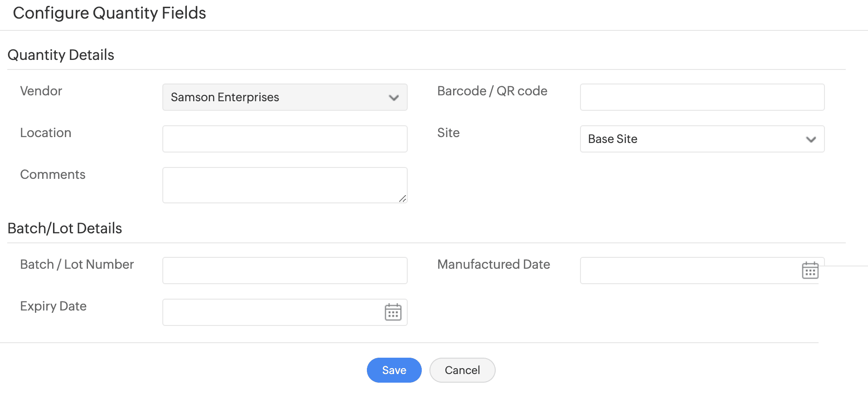
Task: Expand the Site dropdown showing Base Site
Action: click(702, 139)
